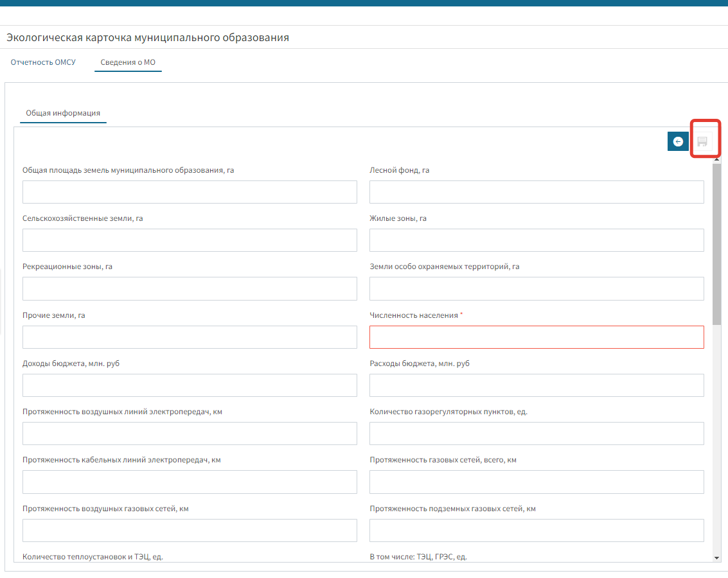
Task: Click the Жилые зоны, га field
Action: [x=537, y=240]
